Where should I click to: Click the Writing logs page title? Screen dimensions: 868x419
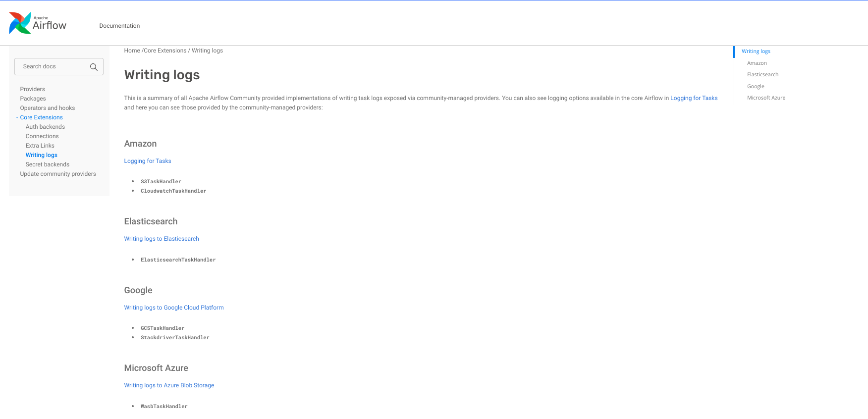[x=162, y=75]
